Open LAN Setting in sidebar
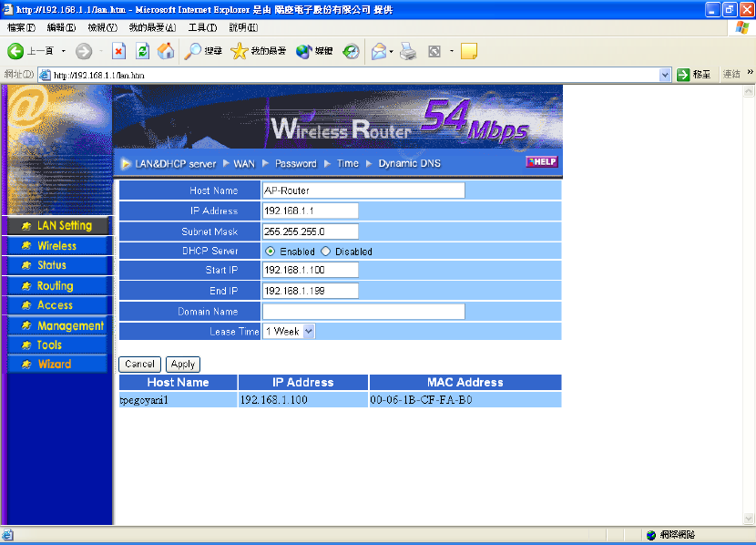756x545 pixels. pos(57,226)
